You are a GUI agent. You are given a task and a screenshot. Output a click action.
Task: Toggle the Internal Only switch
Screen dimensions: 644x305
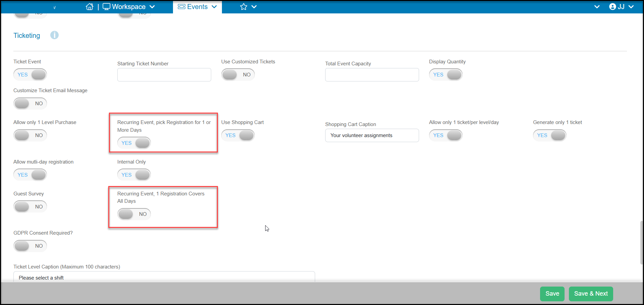[x=134, y=175]
